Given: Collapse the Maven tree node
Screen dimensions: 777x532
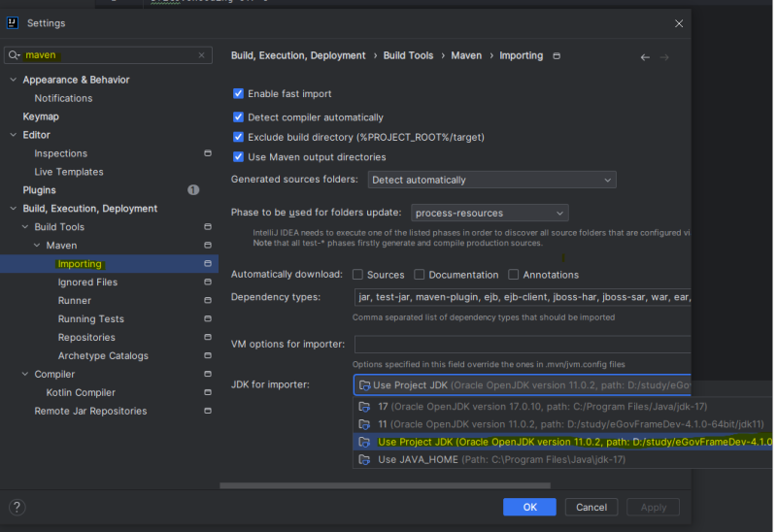Looking at the screenshot, I should tap(37, 245).
